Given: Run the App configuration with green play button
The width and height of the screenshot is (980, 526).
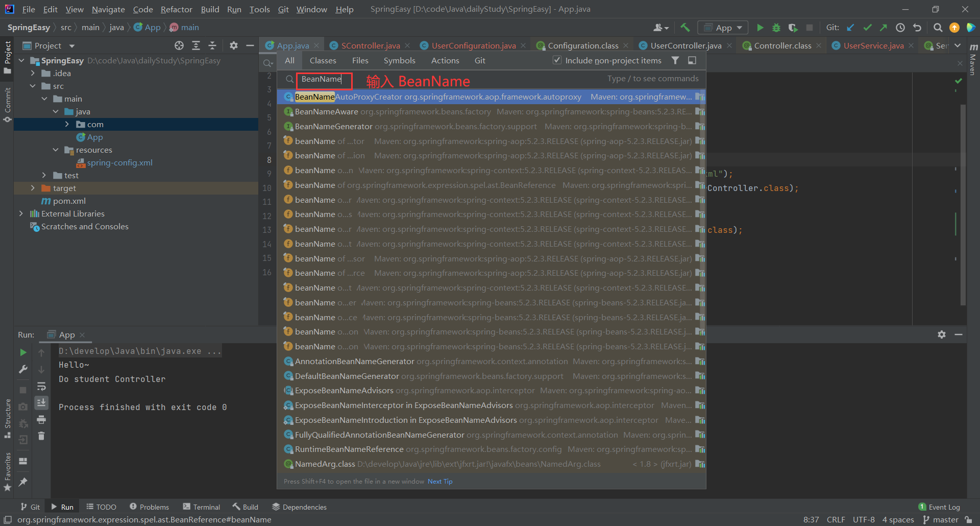Looking at the screenshot, I should 760,28.
